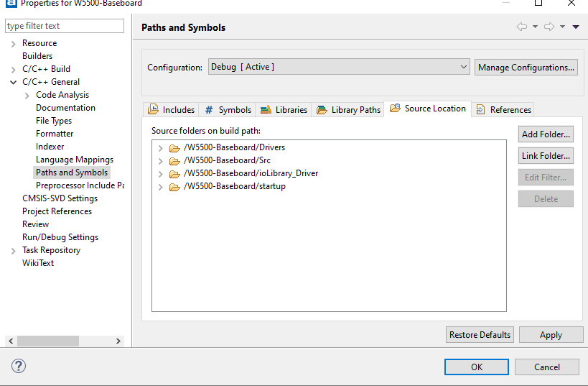Click the Restore Defaults button
Screen dimensions: 588x386
click(480, 334)
